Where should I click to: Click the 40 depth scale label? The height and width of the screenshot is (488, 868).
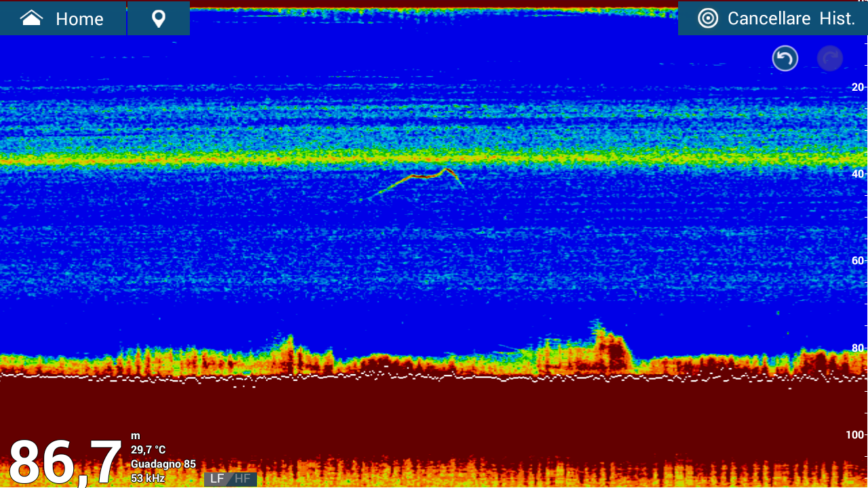858,174
